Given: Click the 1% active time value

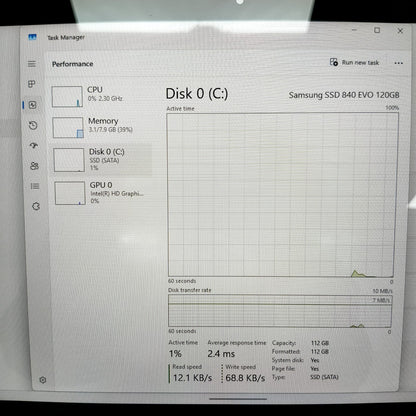Looking at the screenshot, I should click(x=175, y=354).
